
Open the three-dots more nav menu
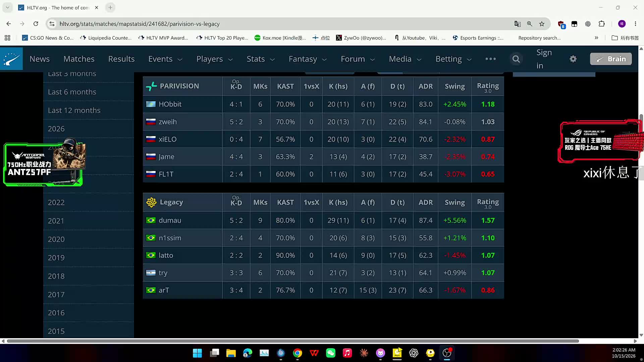coord(490,59)
